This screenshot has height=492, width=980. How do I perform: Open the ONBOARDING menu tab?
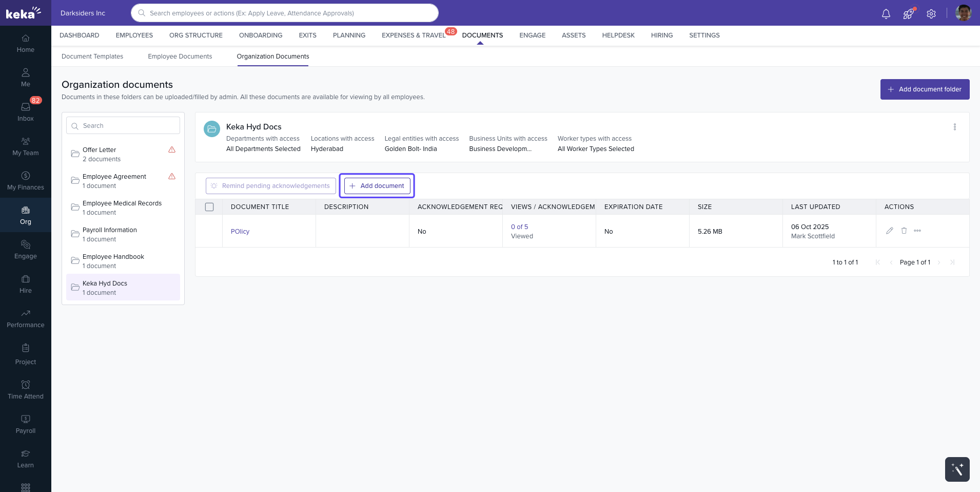pyautogui.click(x=261, y=35)
